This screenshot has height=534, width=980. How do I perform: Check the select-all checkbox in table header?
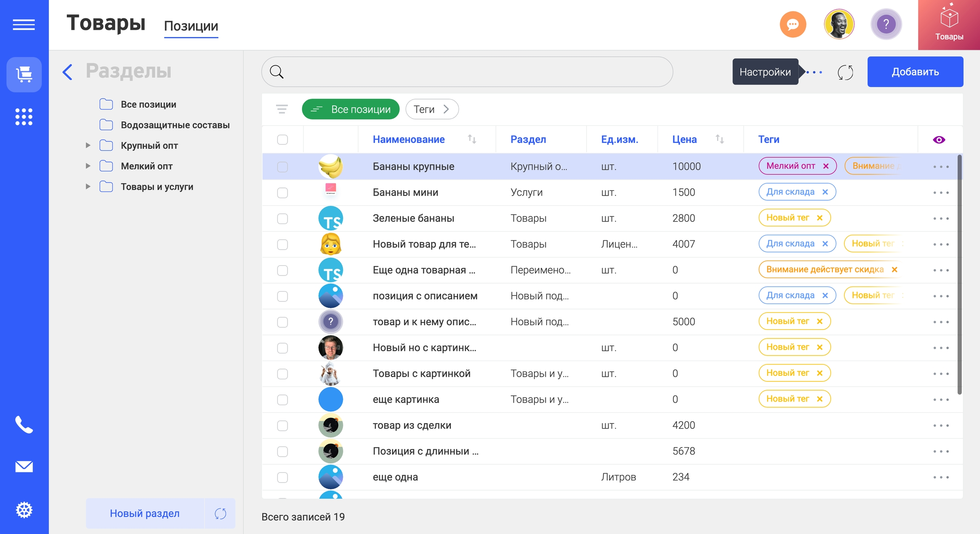coord(282,139)
